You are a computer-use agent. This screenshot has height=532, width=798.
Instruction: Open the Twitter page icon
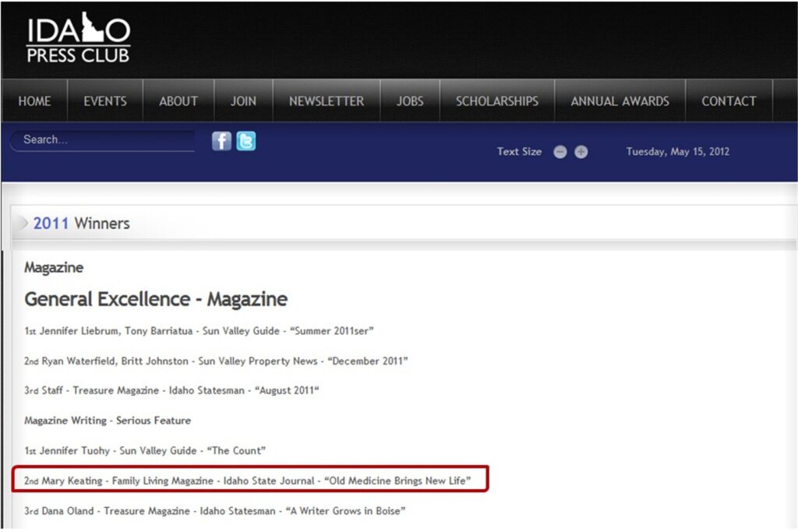point(246,141)
